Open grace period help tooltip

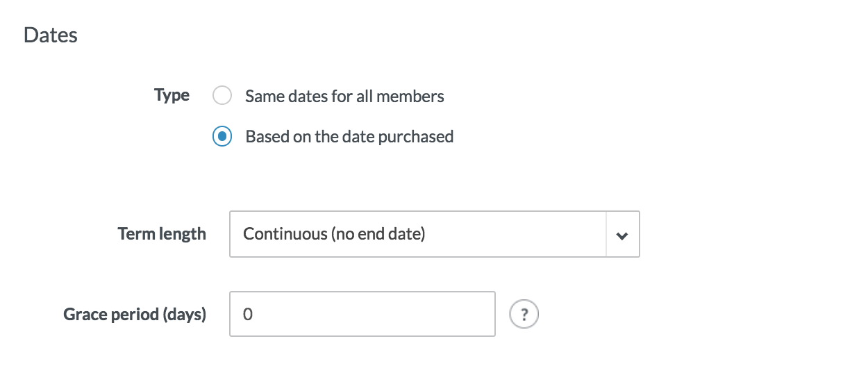[x=524, y=315]
